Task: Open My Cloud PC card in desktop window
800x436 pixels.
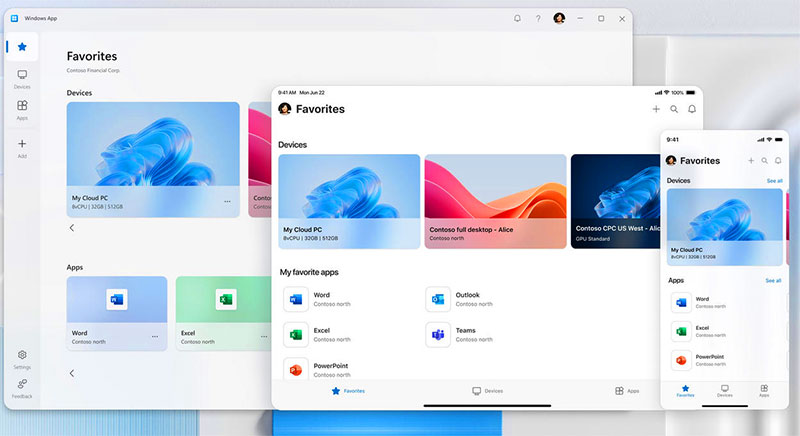Action: 153,160
